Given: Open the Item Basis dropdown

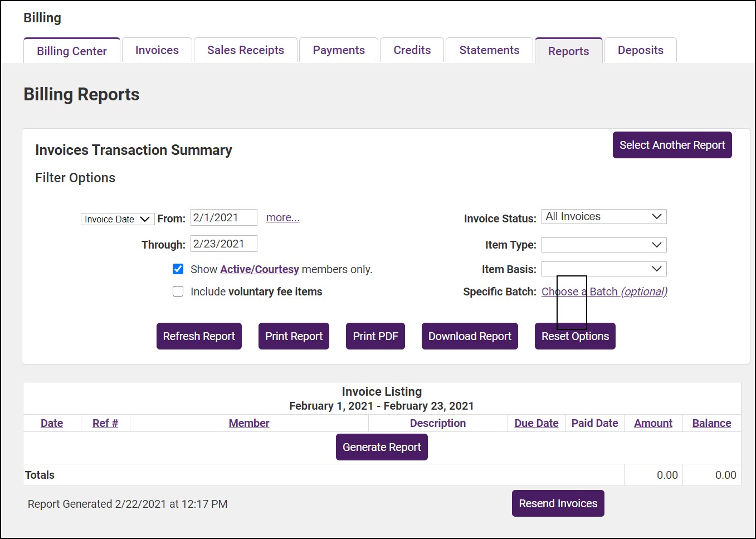Looking at the screenshot, I should pyautogui.click(x=603, y=269).
